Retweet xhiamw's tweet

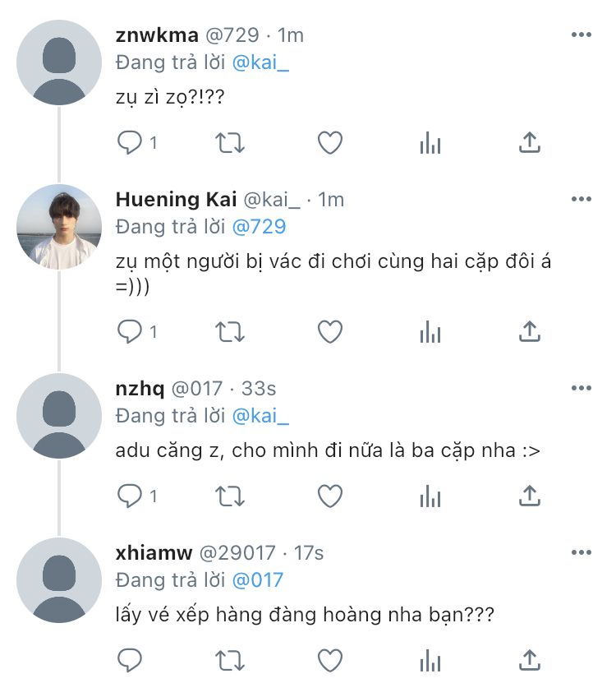pos(229,660)
